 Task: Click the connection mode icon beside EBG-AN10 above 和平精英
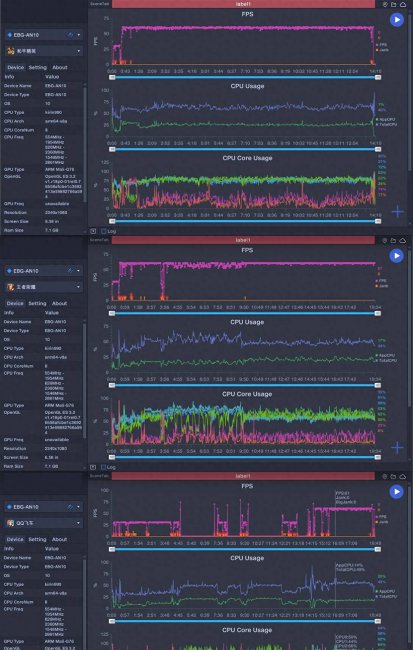[70, 35]
